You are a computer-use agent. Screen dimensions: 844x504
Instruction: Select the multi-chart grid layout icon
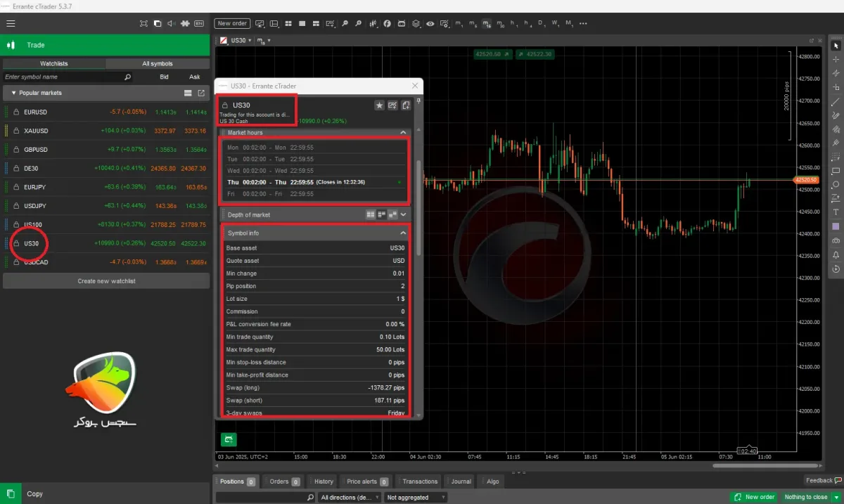(x=288, y=23)
